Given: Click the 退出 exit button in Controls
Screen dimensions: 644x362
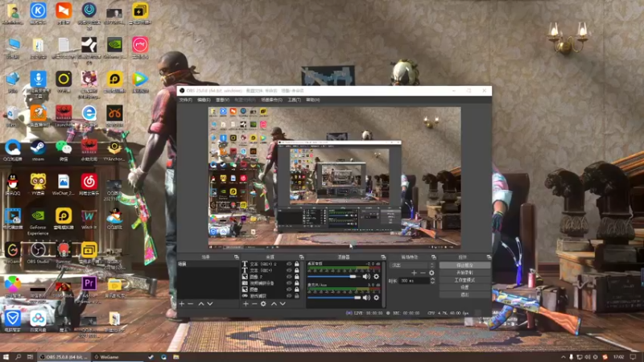Looking at the screenshot, I should tap(465, 294).
